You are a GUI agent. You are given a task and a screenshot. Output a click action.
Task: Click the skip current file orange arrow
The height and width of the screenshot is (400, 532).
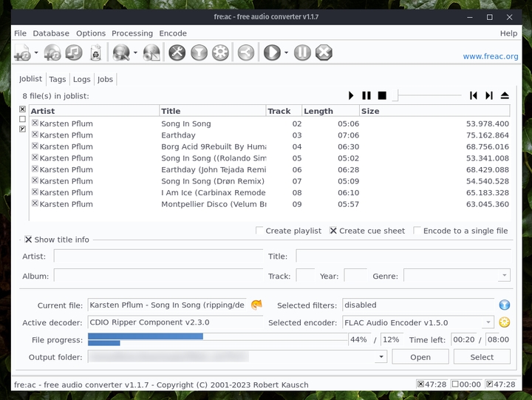pos(256,305)
